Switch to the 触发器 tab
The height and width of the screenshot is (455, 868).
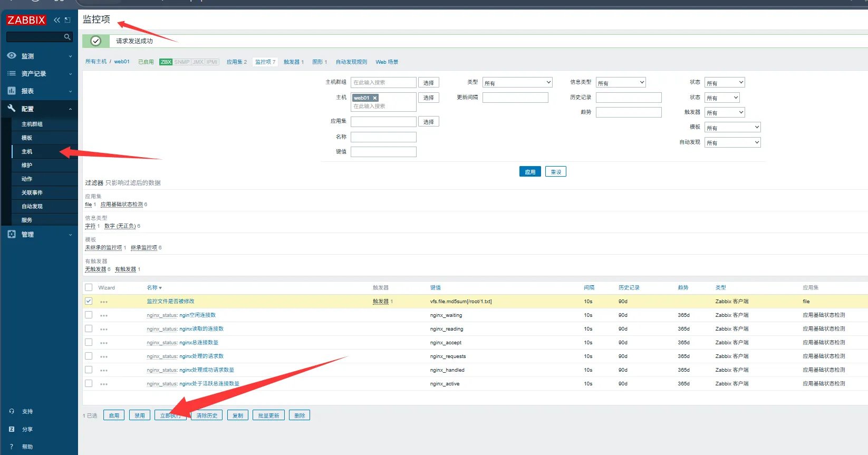click(x=293, y=62)
